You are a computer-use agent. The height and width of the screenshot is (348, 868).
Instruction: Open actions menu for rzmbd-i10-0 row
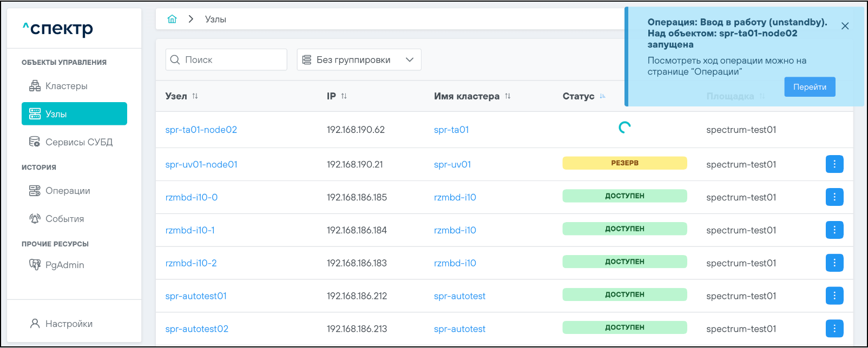coord(834,197)
